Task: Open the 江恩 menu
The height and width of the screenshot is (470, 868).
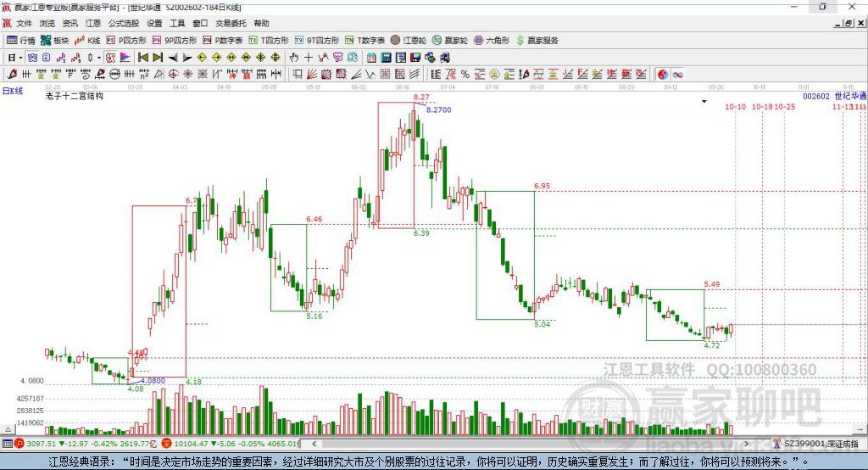Action: (x=93, y=23)
